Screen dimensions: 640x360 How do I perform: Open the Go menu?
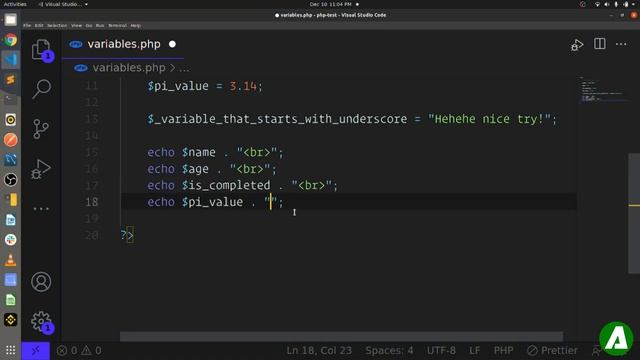coord(89,25)
